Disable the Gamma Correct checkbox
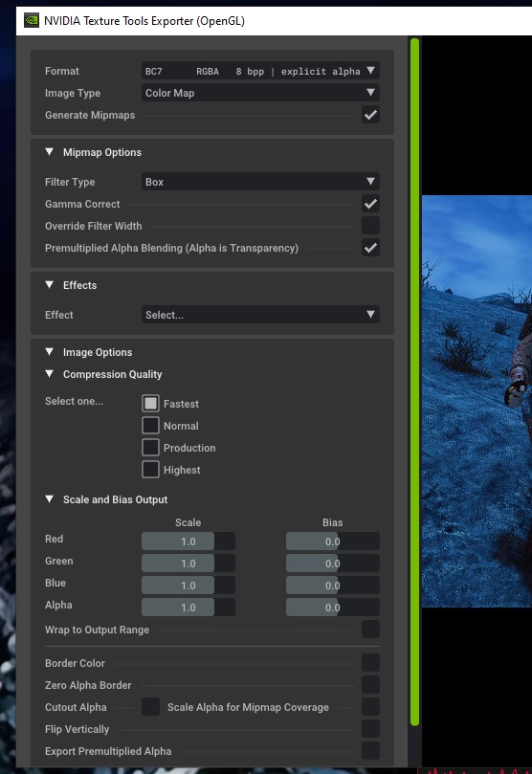The height and width of the screenshot is (774, 532). tap(370, 204)
